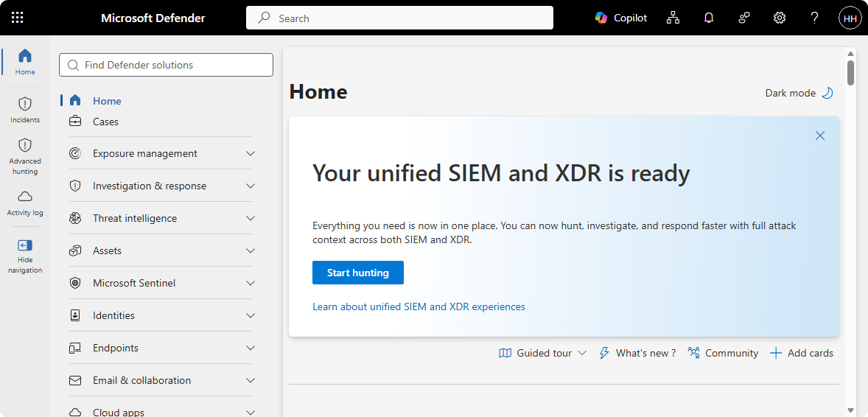868x417 pixels.
Task: Click the Hide navigation icon
Action: 25,245
